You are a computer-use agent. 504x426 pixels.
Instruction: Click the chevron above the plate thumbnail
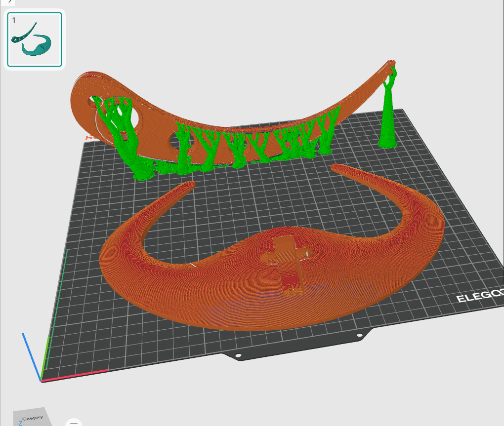(10, 1)
